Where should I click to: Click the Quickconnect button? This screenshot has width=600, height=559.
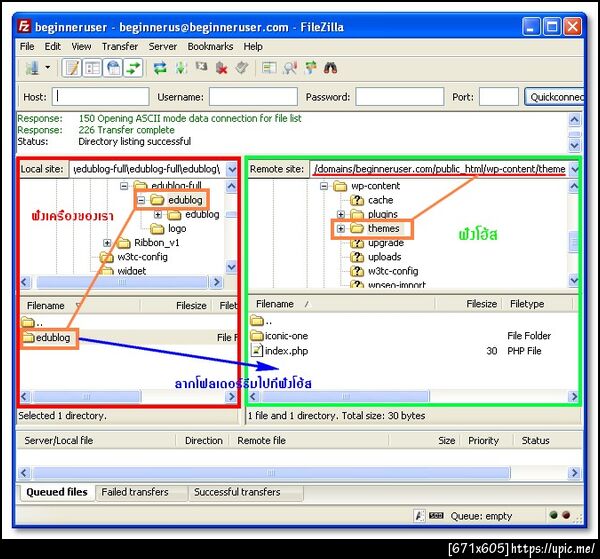click(x=554, y=97)
